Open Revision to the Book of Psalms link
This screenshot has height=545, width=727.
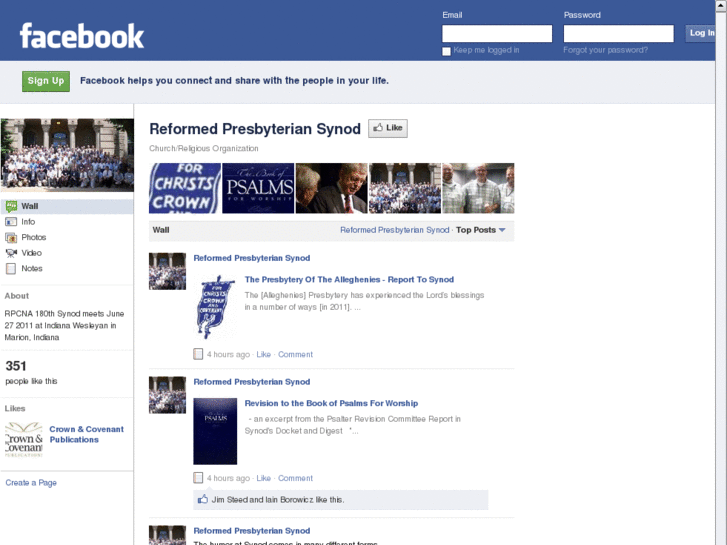point(332,404)
